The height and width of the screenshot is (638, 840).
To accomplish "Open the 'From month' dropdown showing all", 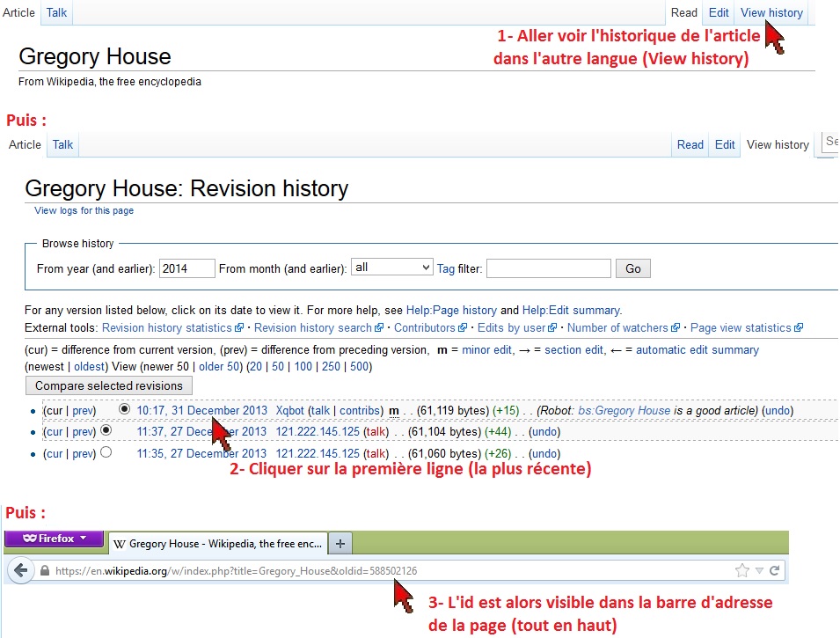I will pyautogui.click(x=391, y=267).
